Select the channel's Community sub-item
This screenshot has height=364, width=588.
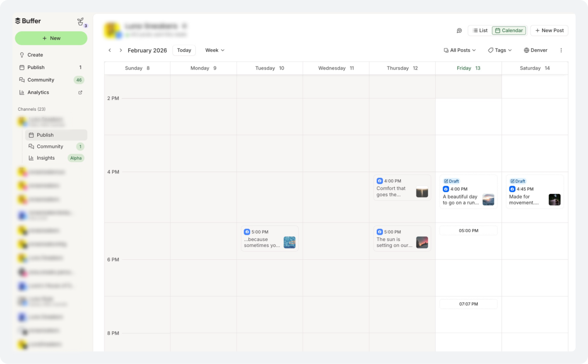(56, 146)
